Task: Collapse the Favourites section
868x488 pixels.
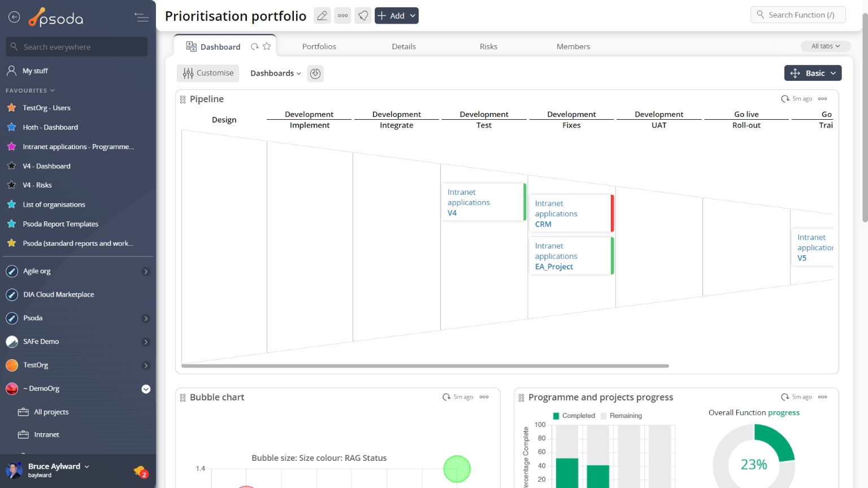Action: click(31, 90)
